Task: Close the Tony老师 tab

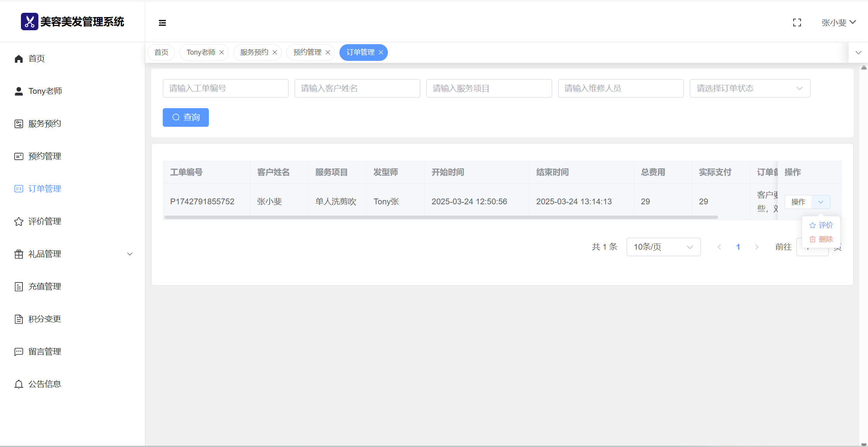Action: pyautogui.click(x=222, y=52)
